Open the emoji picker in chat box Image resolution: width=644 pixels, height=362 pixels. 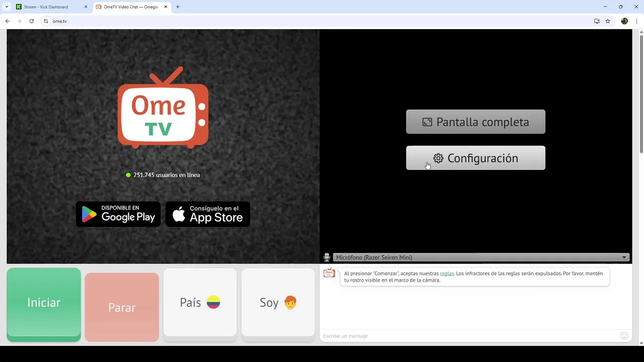[624, 336]
